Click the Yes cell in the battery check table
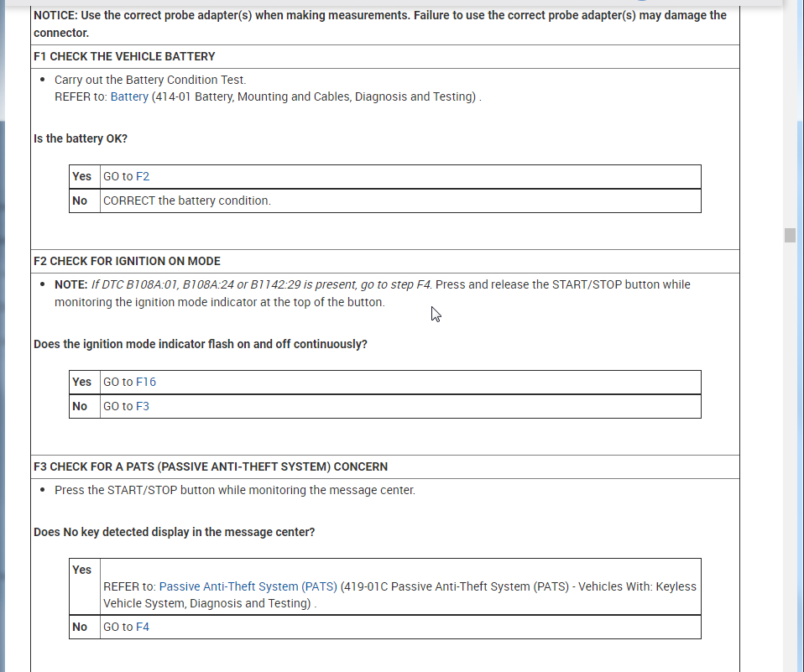 click(82, 176)
